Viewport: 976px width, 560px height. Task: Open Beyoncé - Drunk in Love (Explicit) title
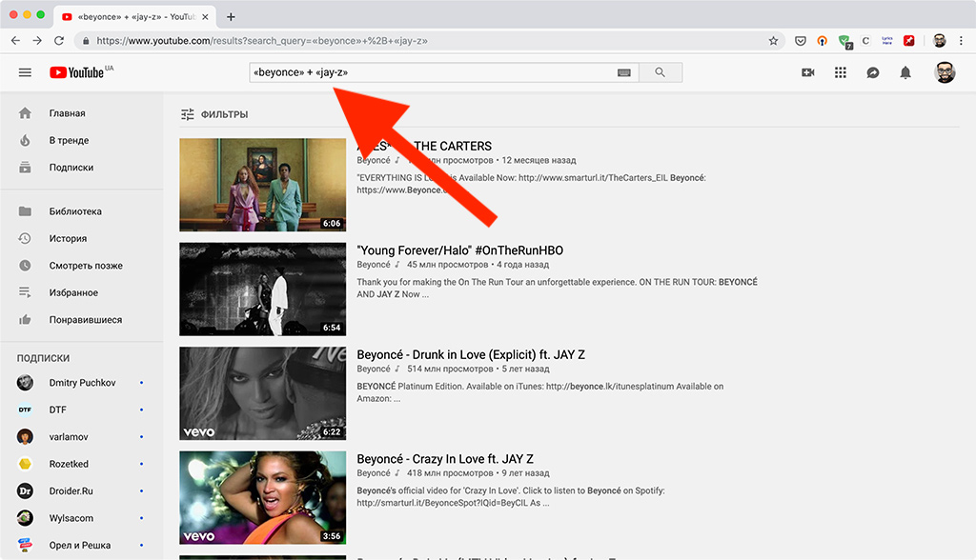471,354
